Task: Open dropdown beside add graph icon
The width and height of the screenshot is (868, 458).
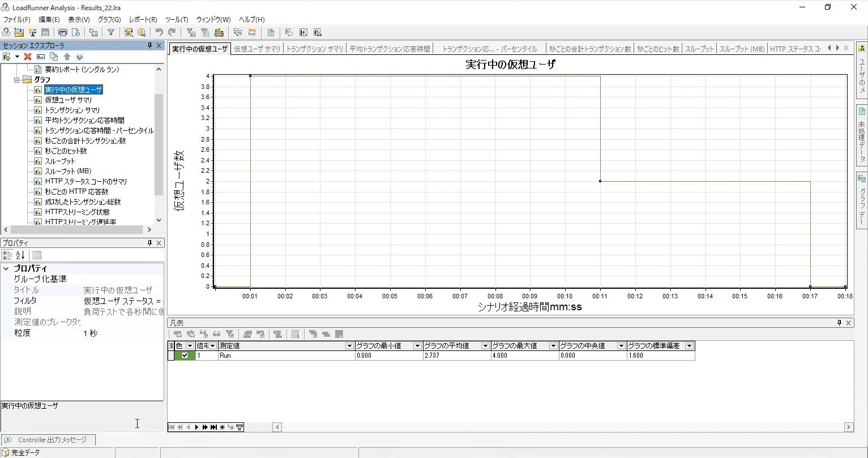Action: 17,57
